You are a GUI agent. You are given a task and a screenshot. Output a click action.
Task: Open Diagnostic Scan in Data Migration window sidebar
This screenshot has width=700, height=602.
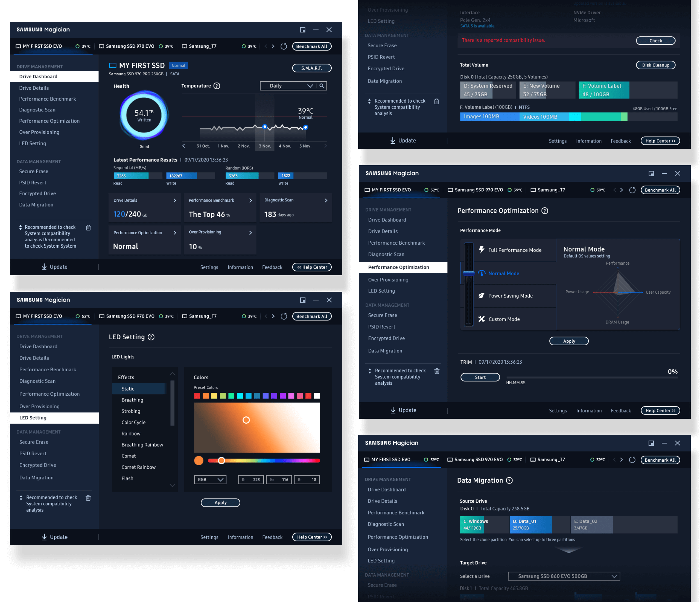[x=386, y=524]
